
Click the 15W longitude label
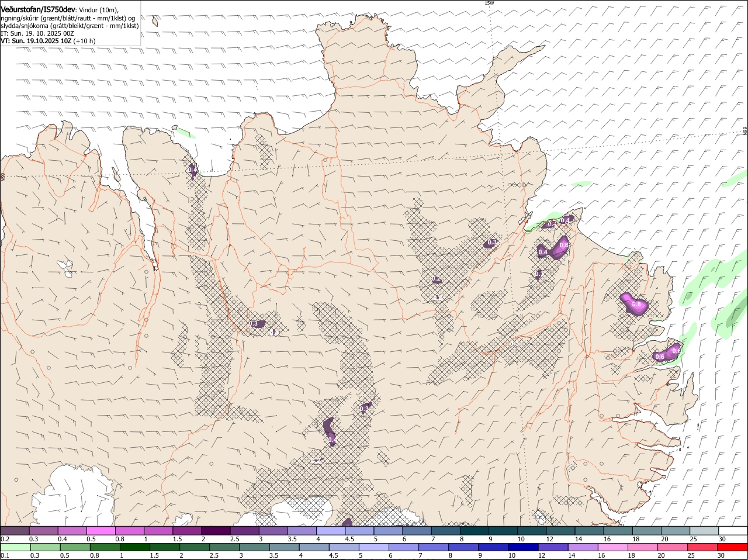click(x=489, y=3)
